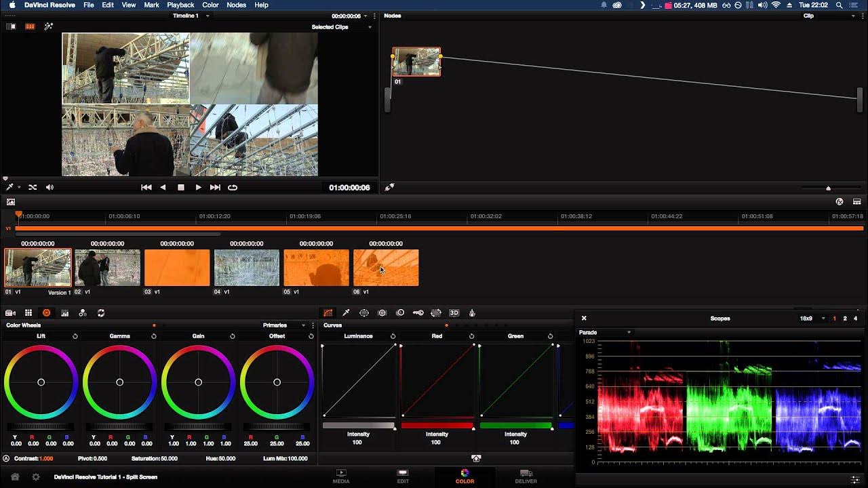Adjust the Luminance intensity slider
This screenshot has height=488, width=868.
click(359, 426)
